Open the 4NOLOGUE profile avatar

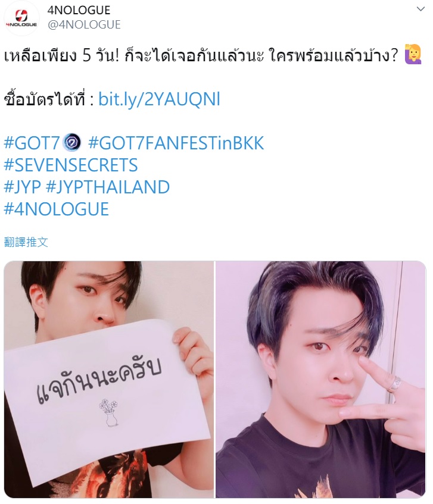click(21, 18)
